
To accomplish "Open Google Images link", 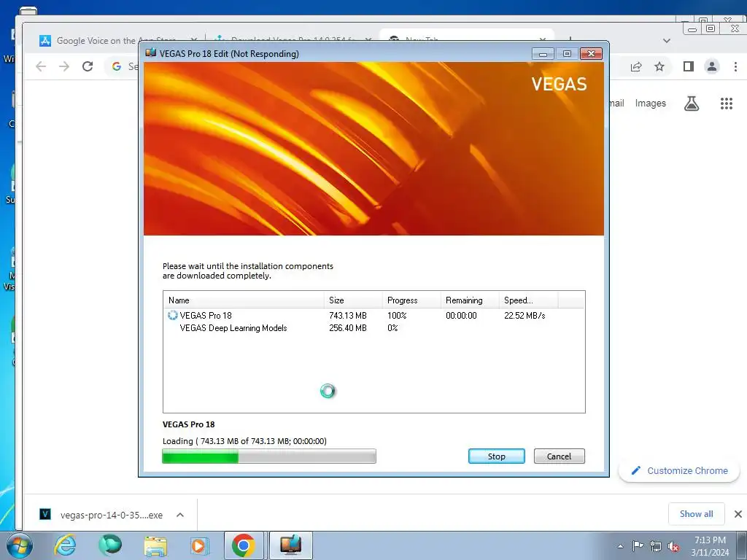I will point(650,104).
